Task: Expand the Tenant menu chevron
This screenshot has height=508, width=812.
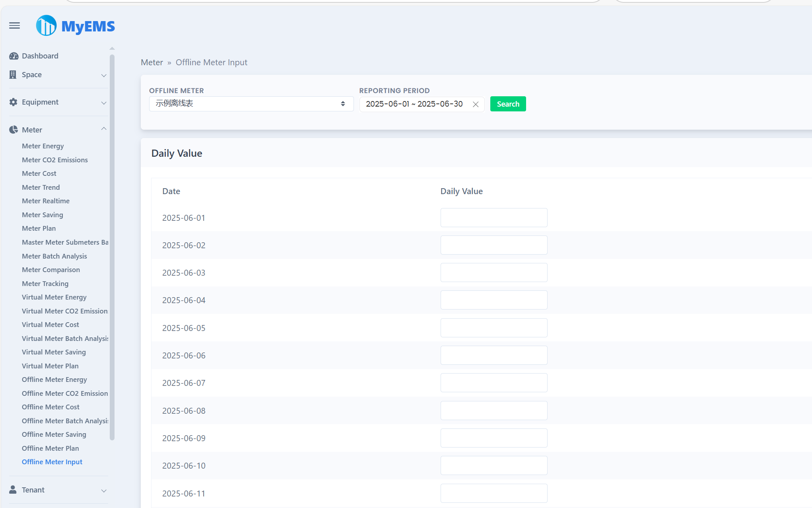Action: click(104, 490)
